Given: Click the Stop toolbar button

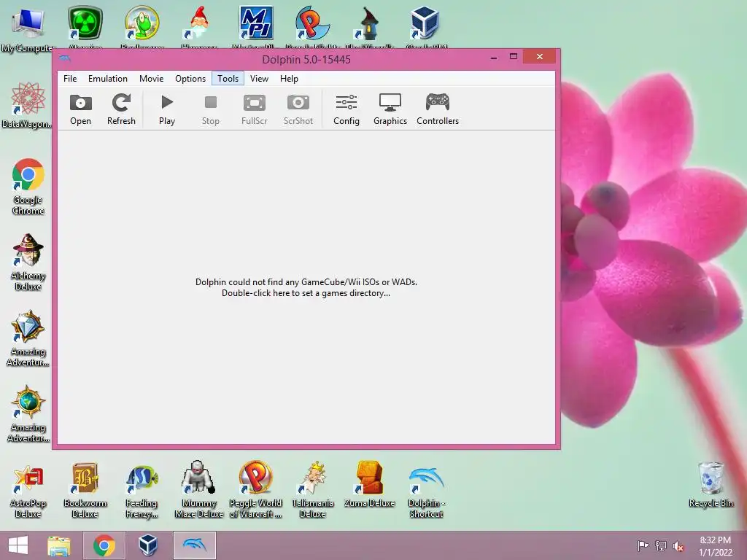Looking at the screenshot, I should click(210, 109).
